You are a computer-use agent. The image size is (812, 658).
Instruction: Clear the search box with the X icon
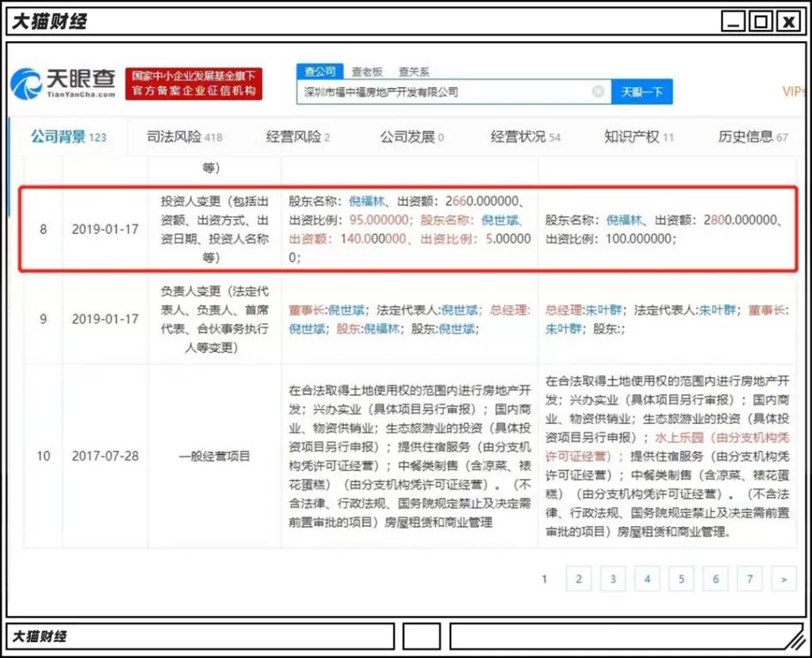tap(598, 92)
